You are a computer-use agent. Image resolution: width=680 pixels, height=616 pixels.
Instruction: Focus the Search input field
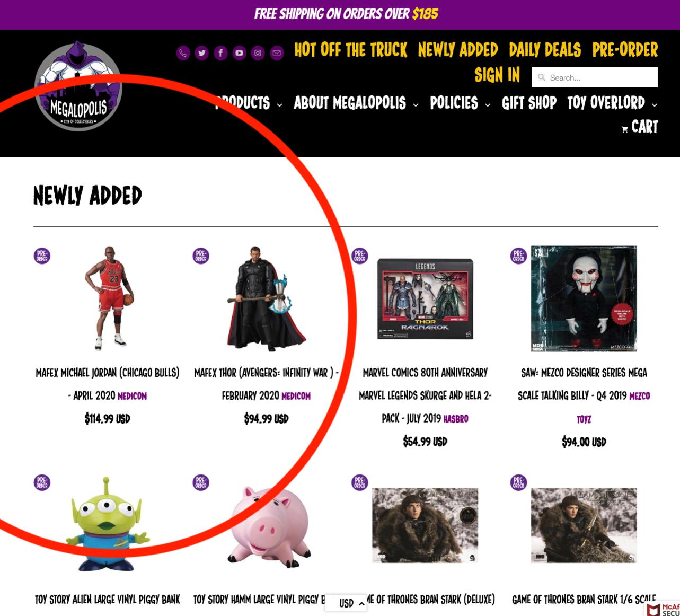pyautogui.click(x=595, y=77)
